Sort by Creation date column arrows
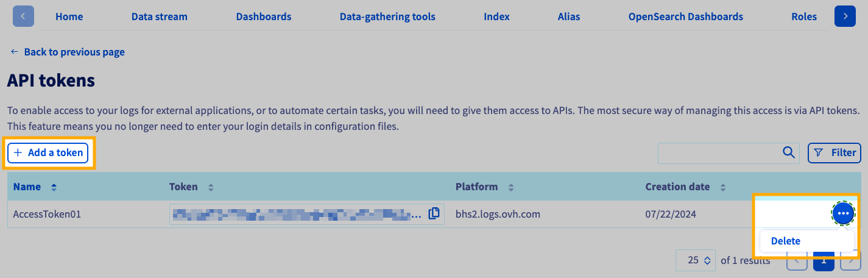868x278 pixels. (722, 187)
